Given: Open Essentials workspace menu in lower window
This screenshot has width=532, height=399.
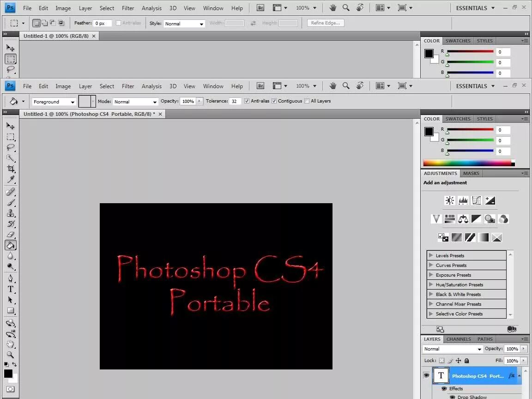Looking at the screenshot, I should click(475, 86).
